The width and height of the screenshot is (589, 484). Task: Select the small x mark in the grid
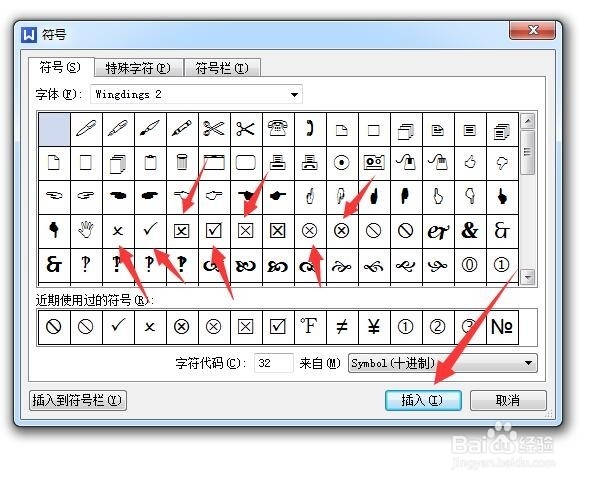tap(118, 230)
